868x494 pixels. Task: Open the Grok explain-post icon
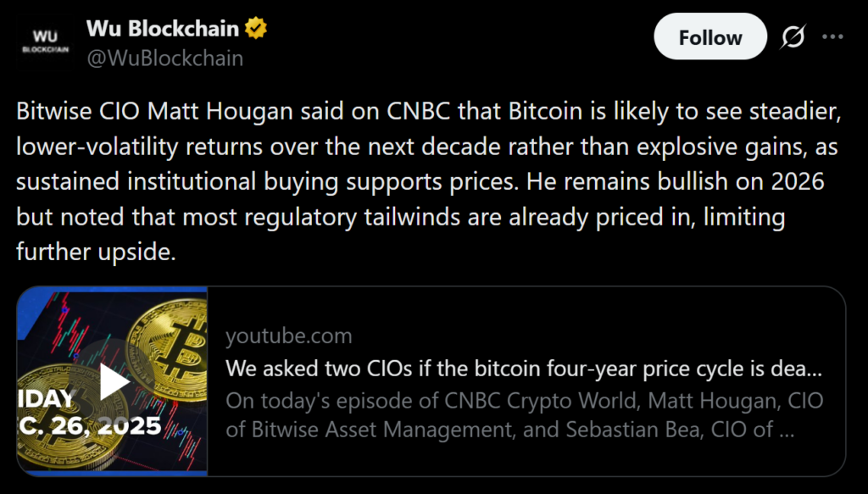pos(793,37)
